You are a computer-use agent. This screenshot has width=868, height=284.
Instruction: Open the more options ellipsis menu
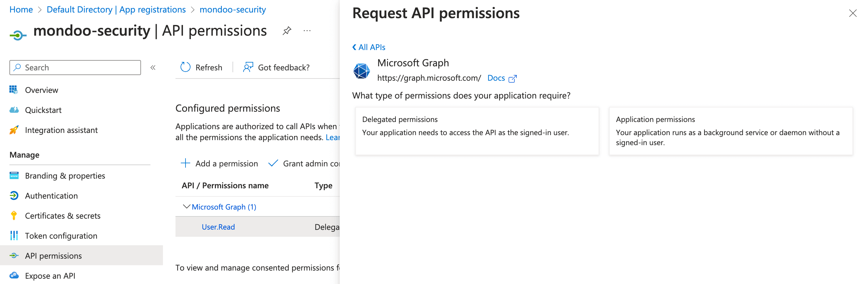click(307, 31)
